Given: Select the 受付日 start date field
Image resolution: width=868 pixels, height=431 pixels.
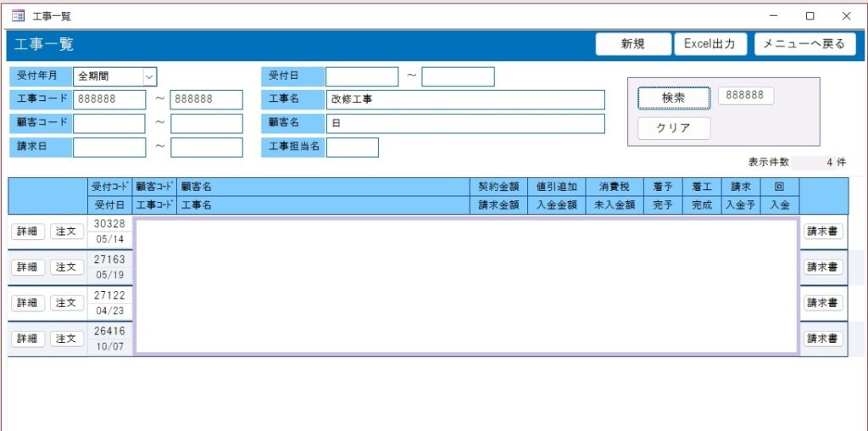Looking at the screenshot, I should pyautogui.click(x=362, y=77).
